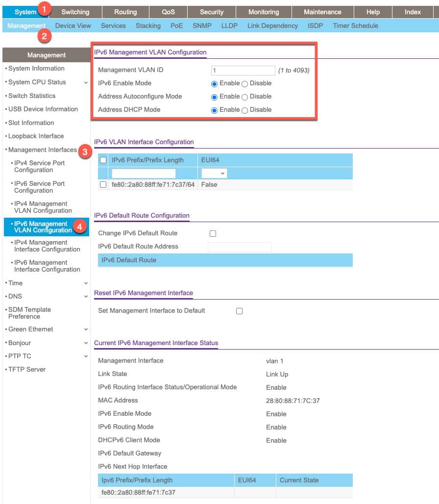Expand the Bonjour submenu arrow
Viewport: 439px width, 504px height.
click(86, 343)
